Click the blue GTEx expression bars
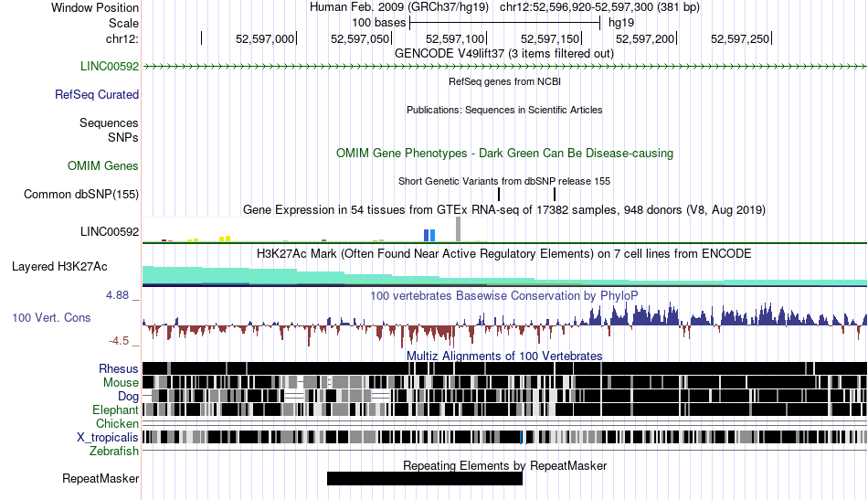The image size is (868, 500). (429, 236)
